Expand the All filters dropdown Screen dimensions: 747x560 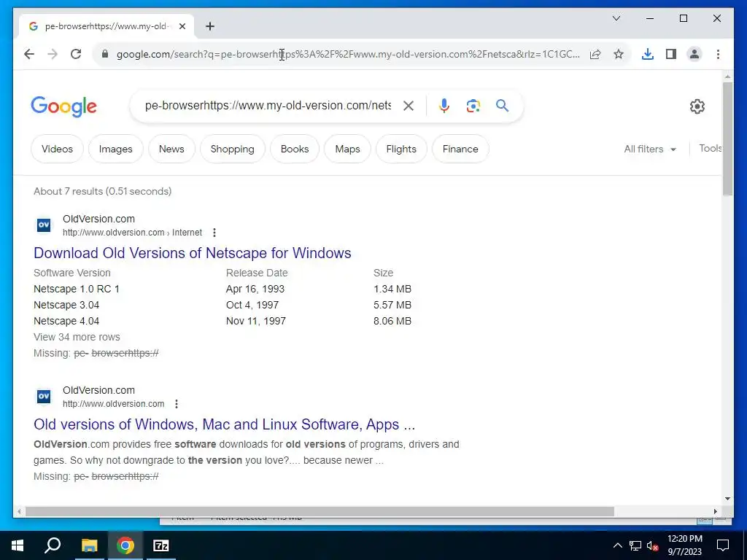coord(650,149)
